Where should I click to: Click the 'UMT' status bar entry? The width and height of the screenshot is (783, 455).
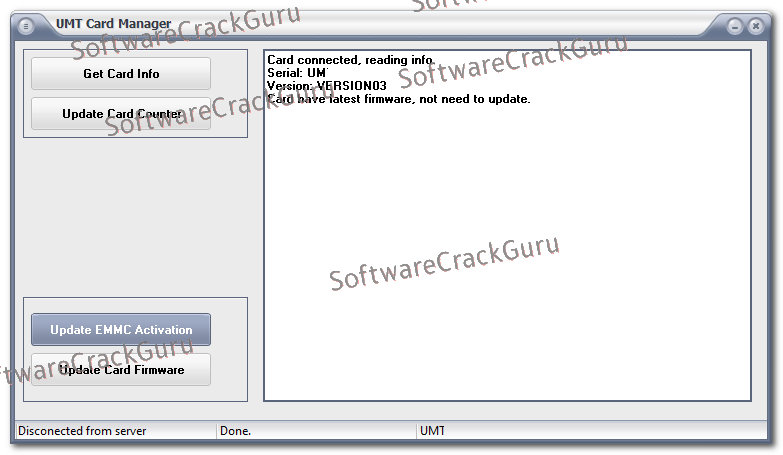pos(432,431)
